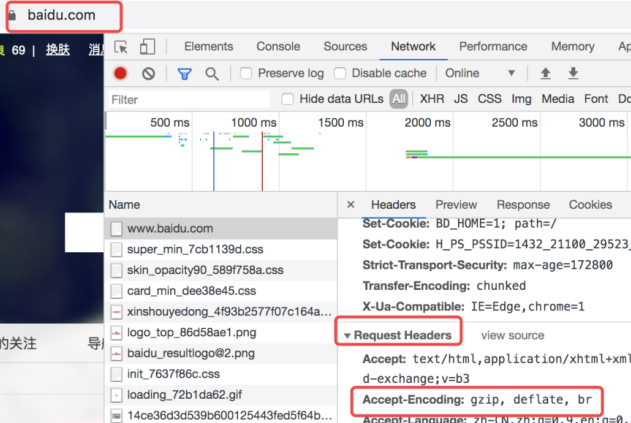Click icon next to baidu_resultlogo@2.png
Viewport: 631px width, 423px height.
point(116,353)
